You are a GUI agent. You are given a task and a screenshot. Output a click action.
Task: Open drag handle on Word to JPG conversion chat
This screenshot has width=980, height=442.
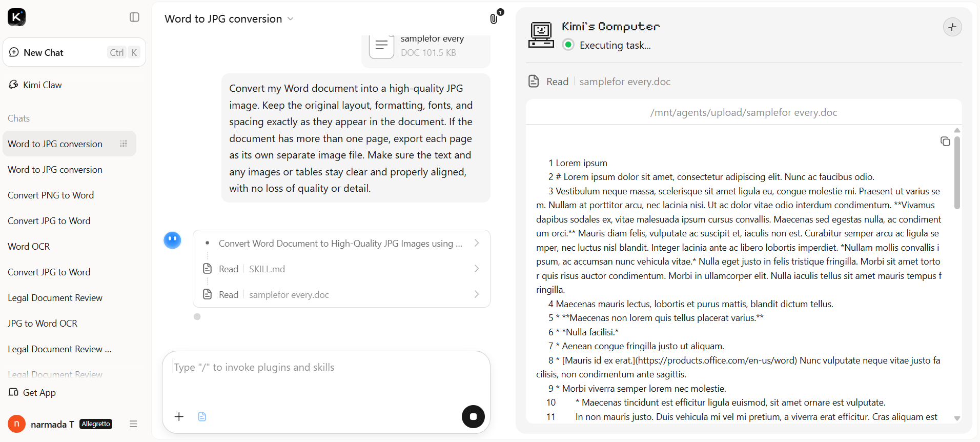coord(124,144)
